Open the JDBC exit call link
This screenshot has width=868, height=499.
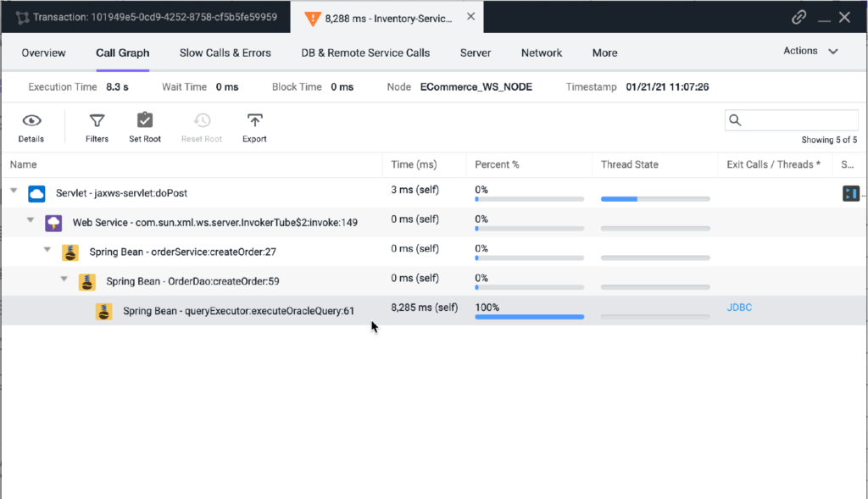(x=739, y=308)
